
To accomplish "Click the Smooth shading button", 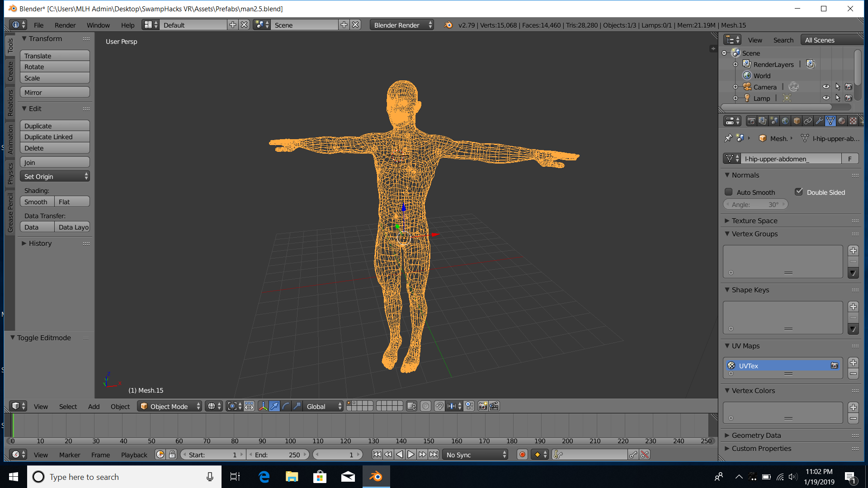I will [x=36, y=202].
